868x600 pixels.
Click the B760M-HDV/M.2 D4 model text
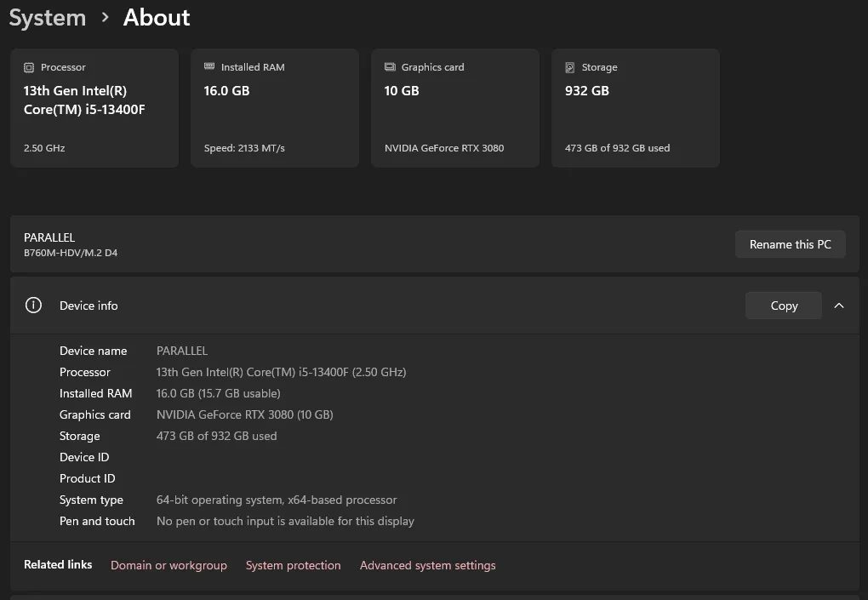[71, 253]
